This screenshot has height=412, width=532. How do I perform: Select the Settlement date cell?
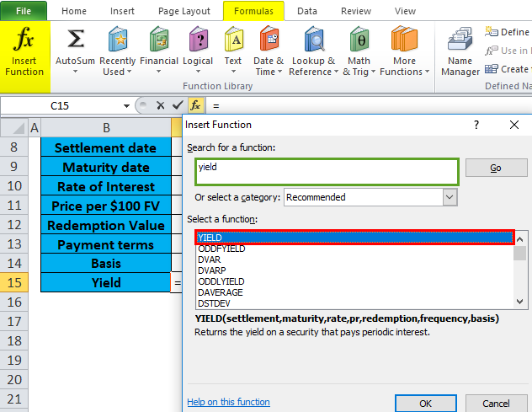point(106,147)
